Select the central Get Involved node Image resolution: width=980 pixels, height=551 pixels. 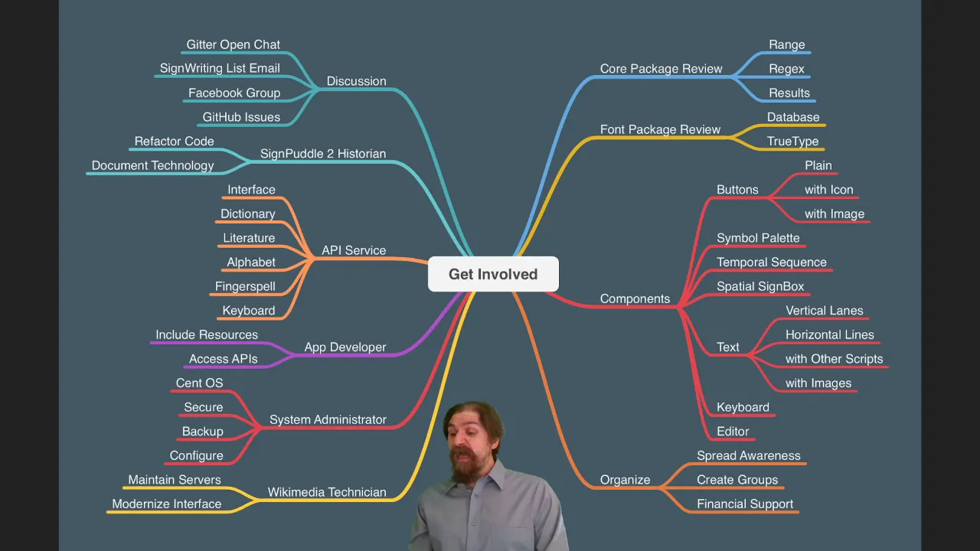point(493,274)
